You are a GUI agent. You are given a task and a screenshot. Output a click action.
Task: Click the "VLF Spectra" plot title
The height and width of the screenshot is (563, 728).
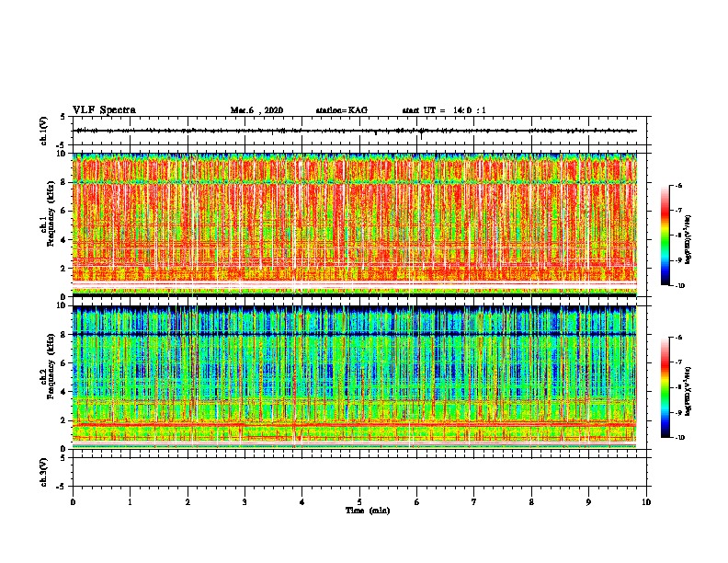point(104,110)
